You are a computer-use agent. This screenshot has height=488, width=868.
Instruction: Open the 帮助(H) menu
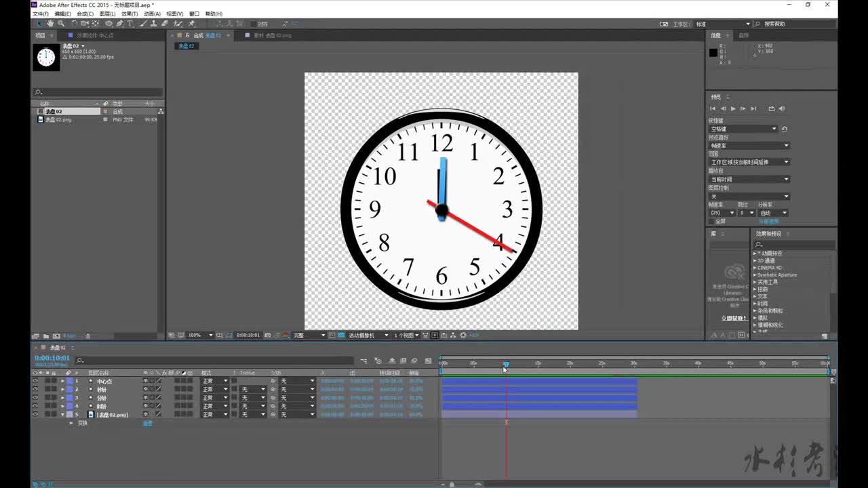pos(214,14)
